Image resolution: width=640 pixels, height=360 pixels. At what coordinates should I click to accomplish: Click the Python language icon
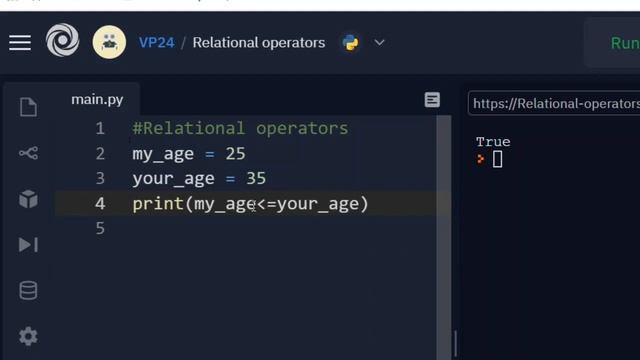[350, 42]
